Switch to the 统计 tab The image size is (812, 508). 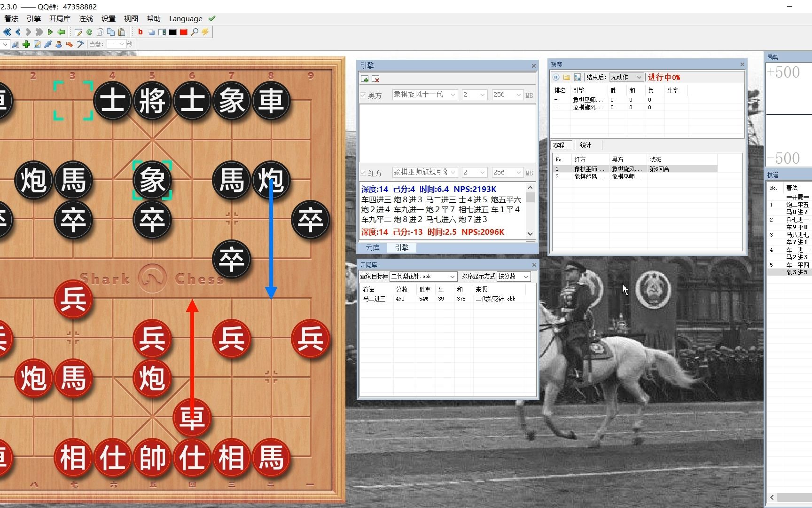point(586,145)
